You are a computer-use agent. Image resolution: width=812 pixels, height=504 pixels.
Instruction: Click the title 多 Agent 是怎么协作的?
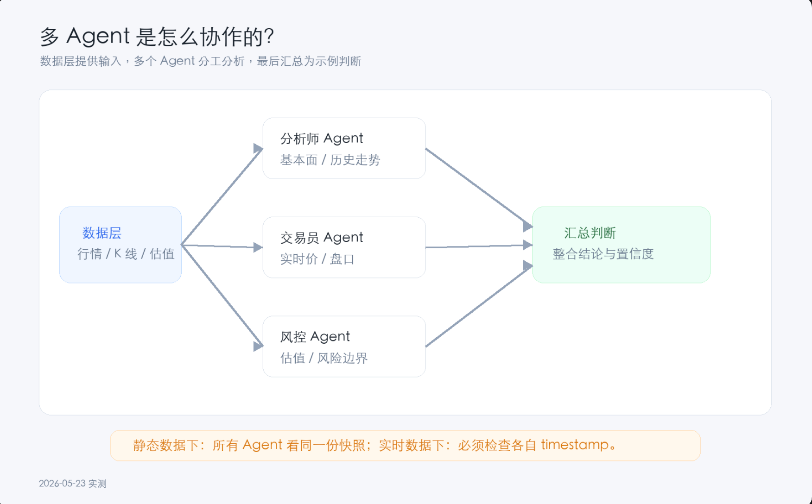coord(157,36)
